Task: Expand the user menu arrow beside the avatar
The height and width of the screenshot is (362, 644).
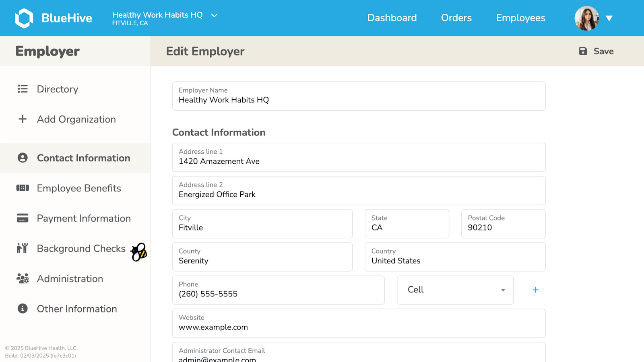Action: (609, 18)
